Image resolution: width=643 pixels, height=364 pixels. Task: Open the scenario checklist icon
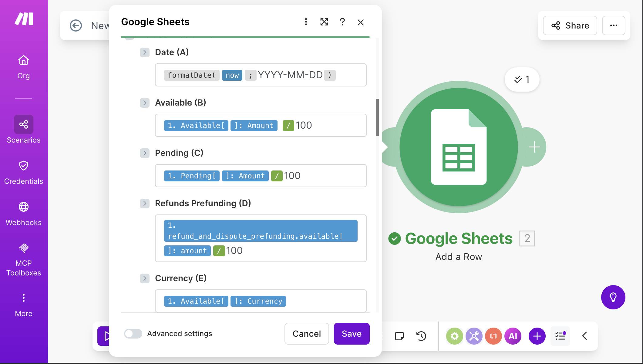tap(560, 336)
